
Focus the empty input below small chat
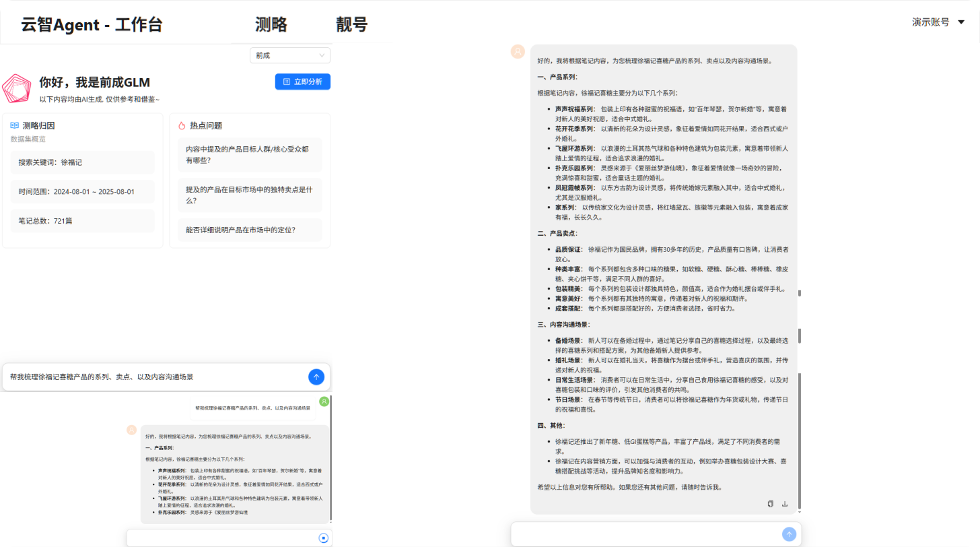[x=229, y=538]
